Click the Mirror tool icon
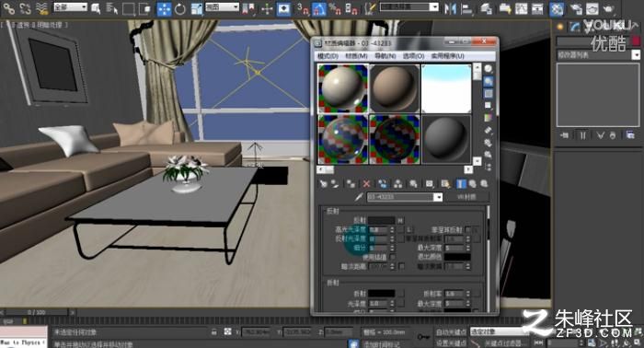Image resolution: width=644 pixels, height=348 pixels. (451, 8)
